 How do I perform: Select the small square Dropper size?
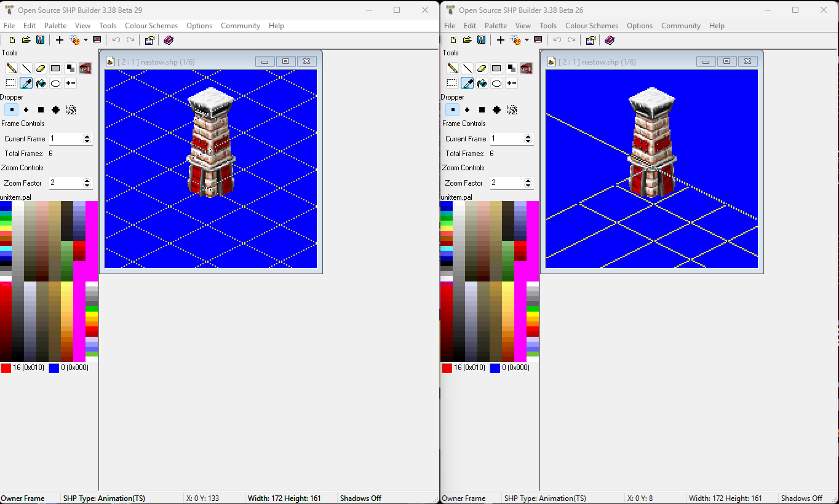point(11,109)
